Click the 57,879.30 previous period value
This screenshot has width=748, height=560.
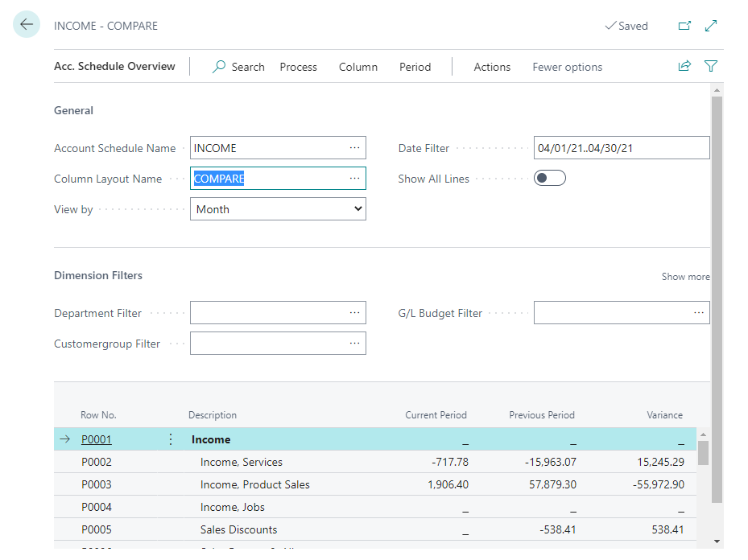click(552, 484)
